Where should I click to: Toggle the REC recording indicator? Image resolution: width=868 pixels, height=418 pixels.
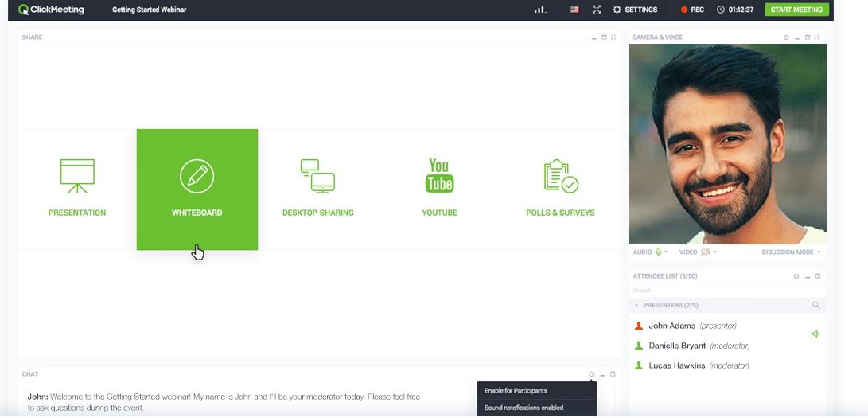pos(692,10)
